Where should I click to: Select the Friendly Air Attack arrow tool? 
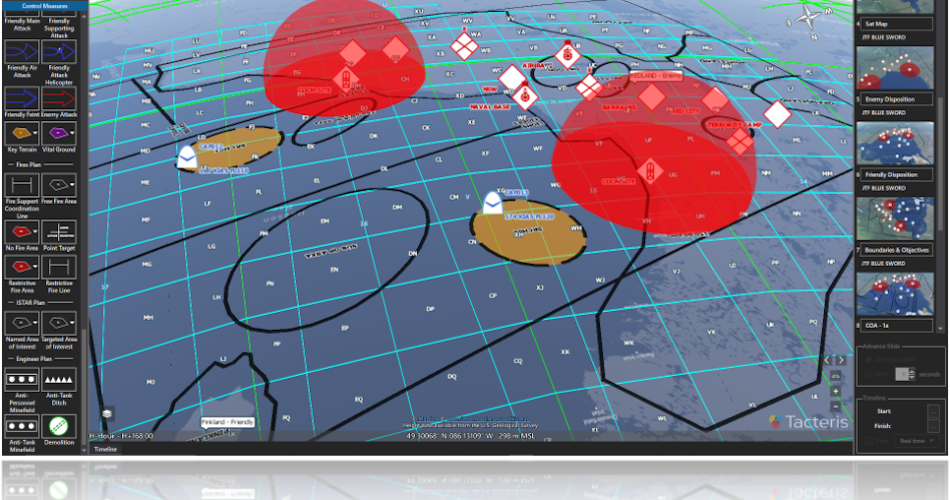22,52
